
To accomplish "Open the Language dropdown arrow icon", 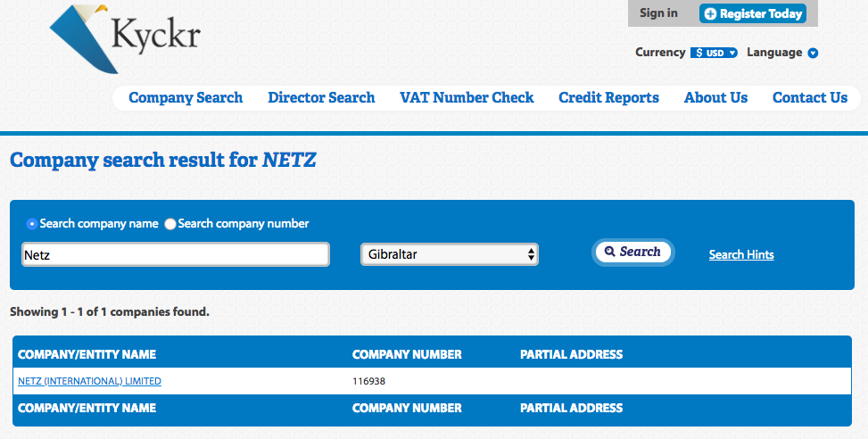I will [x=813, y=54].
